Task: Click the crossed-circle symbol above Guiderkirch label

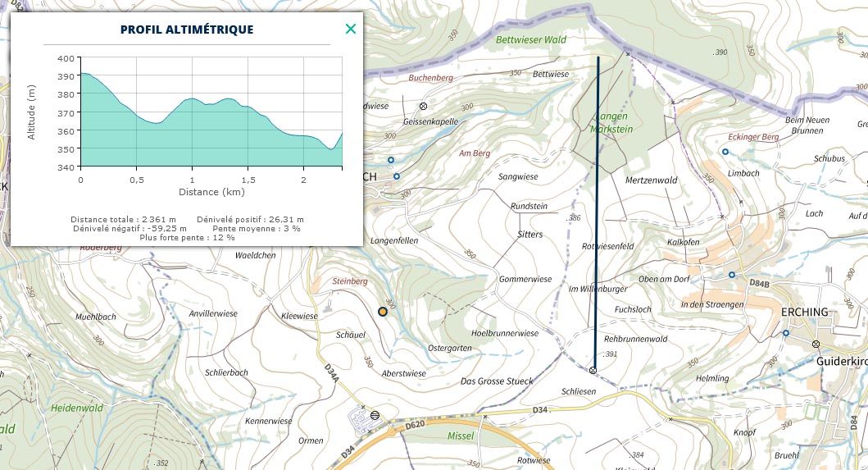Action: pos(816,344)
